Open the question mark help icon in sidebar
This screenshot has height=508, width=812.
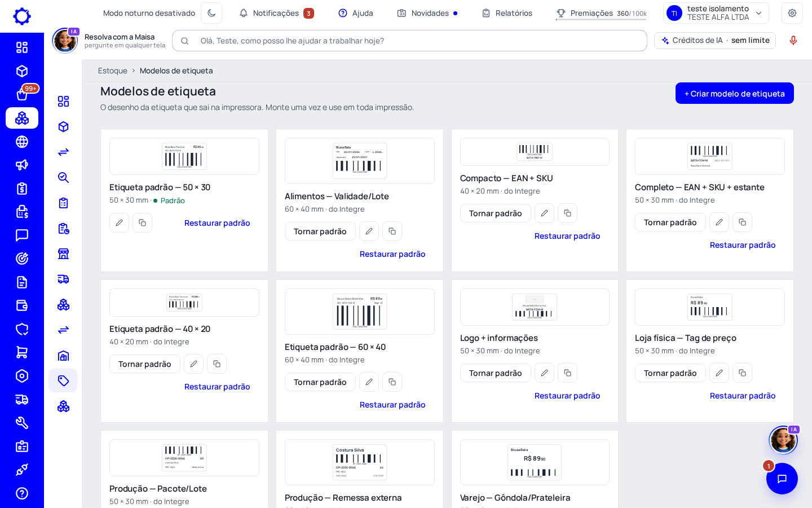coord(22,493)
